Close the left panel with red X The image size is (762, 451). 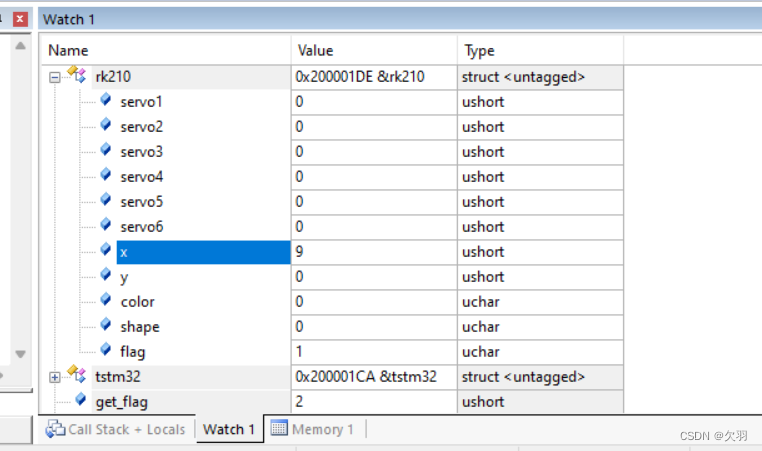click(20, 19)
